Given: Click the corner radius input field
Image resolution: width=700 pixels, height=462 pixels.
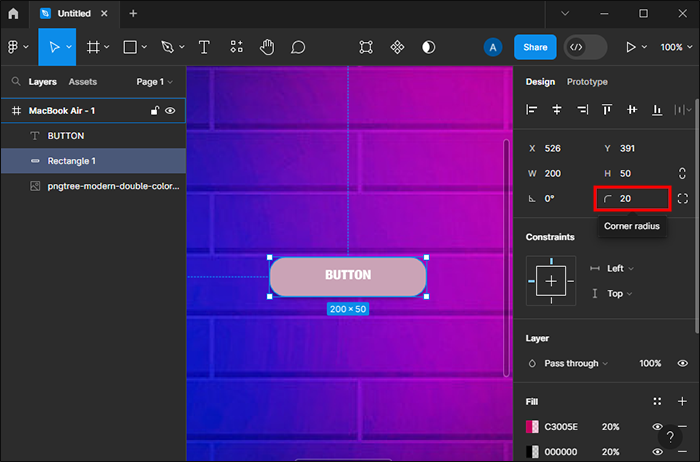Looking at the screenshot, I should point(638,198).
